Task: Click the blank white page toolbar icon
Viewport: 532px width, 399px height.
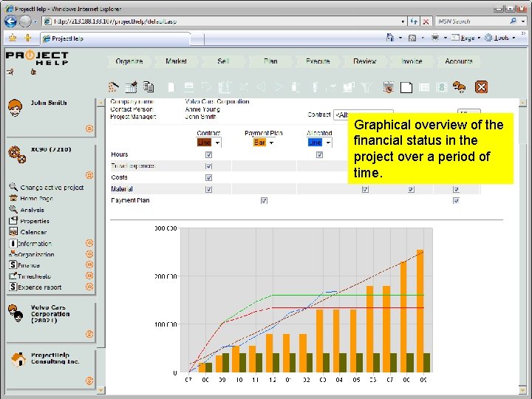Action: point(406,87)
